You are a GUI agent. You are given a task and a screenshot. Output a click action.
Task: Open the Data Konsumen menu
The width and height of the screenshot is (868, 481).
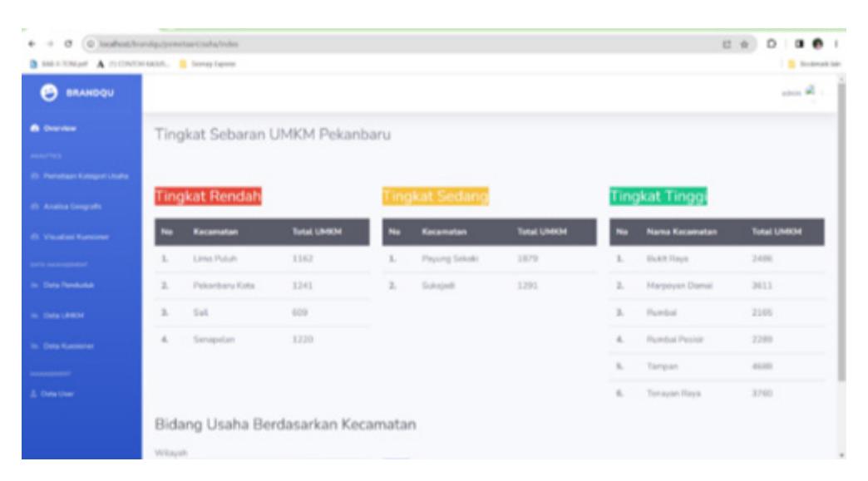pyautogui.click(x=62, y=346)
